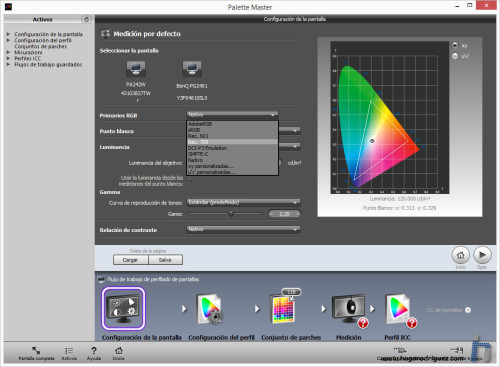Open Ayuda question mark icon
Viewport: 500px width, 367px height.
[94, 351]
